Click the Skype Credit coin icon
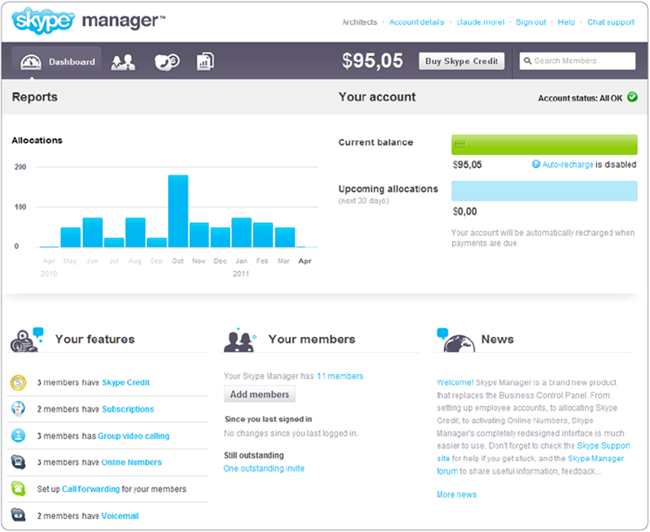Image resolution: width=650 pixels, height=532 pixels. [18, 382]
